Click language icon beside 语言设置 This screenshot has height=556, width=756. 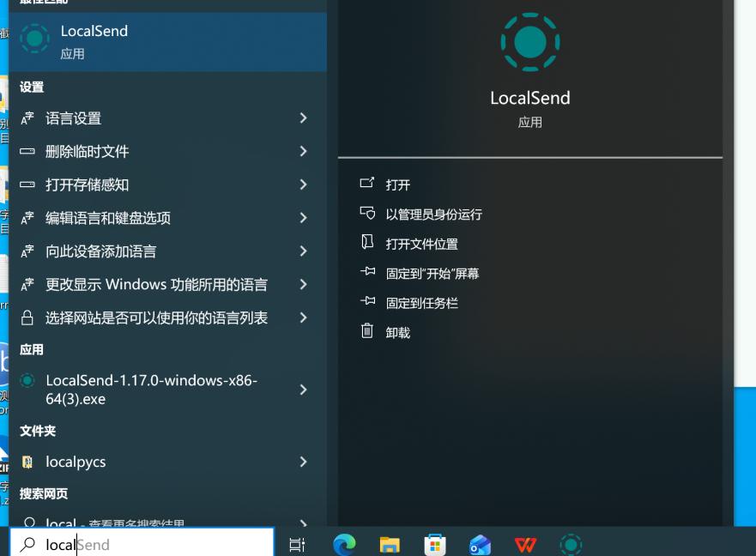pos(27,118)
